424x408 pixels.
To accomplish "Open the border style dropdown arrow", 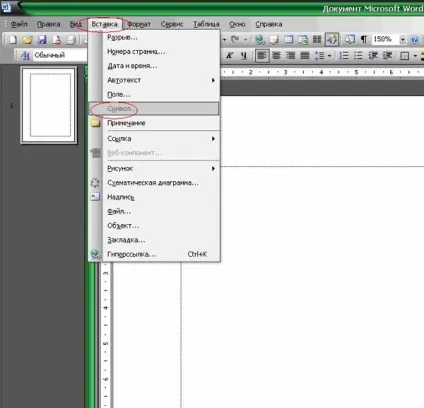I will 415,56.
